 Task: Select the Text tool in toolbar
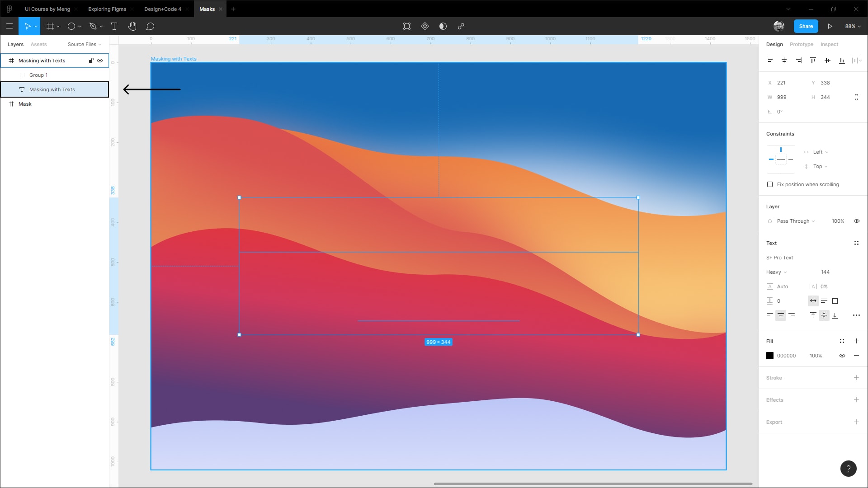tap(114, 26)
